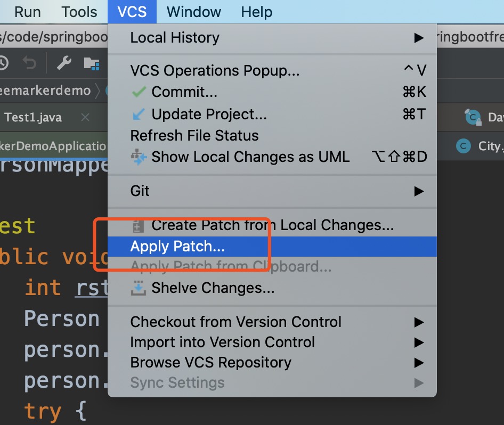Viewport: 504px width, 425px height.
Task: Click the Settings wrench icon in toolbar
Action: click(x=64, y=63)
